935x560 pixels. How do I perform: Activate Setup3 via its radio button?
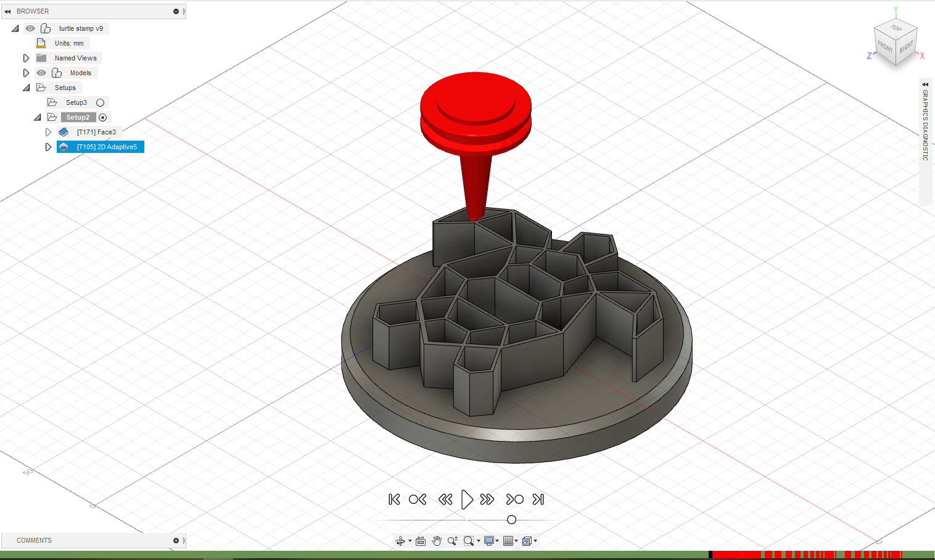(x=101, y=102)
